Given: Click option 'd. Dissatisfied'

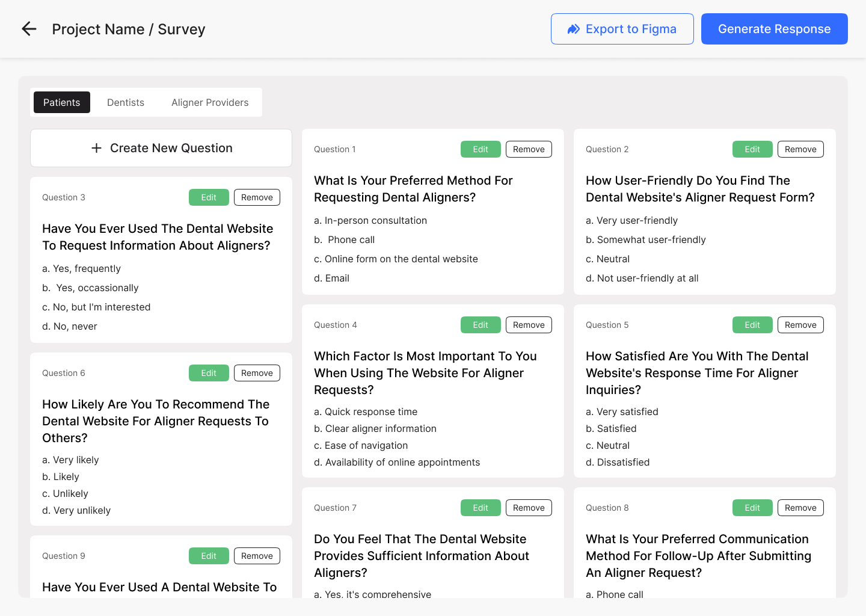Looking at the screenshot, I should [x=618, y=463].
